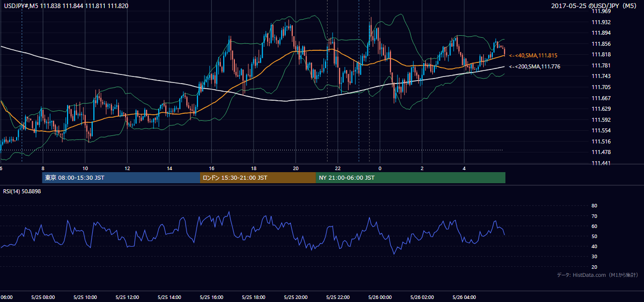This screenshot has width=644, height=302.
Task: Click price axis value 111.554
Action: pos(602,130)
